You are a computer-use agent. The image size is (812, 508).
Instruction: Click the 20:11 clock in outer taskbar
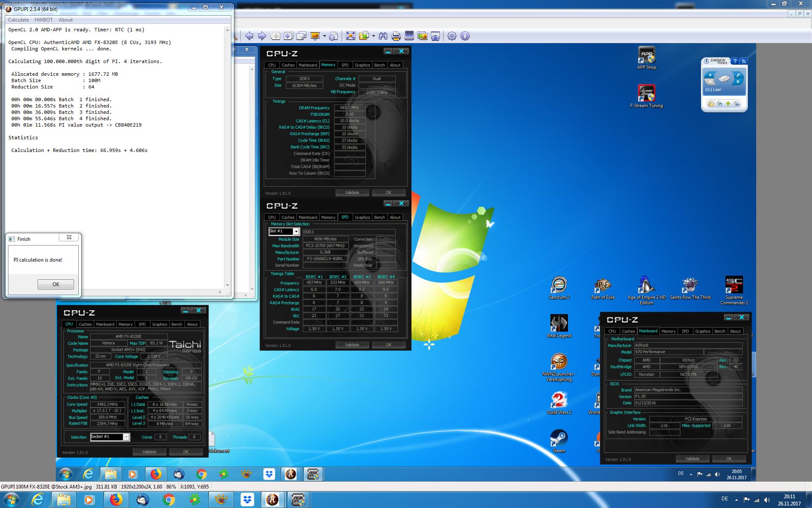tap(789, 497)
